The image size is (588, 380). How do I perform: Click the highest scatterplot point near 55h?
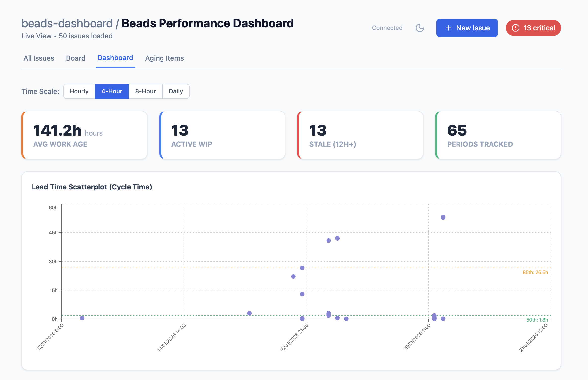click(x=443, y=217)
